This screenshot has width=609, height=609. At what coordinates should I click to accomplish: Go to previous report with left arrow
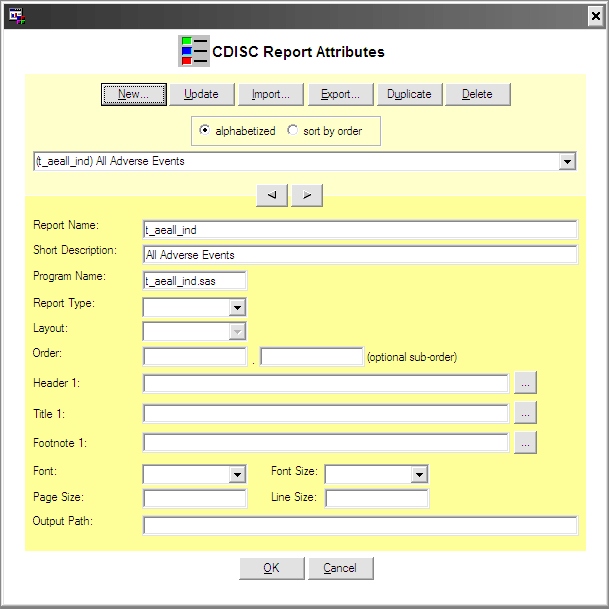pos(272,195)
